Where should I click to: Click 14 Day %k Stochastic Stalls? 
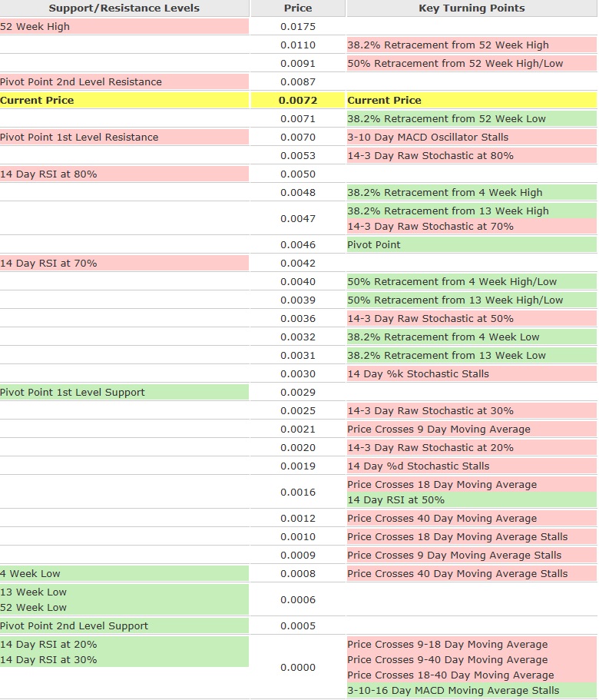(x=472, y=374)
